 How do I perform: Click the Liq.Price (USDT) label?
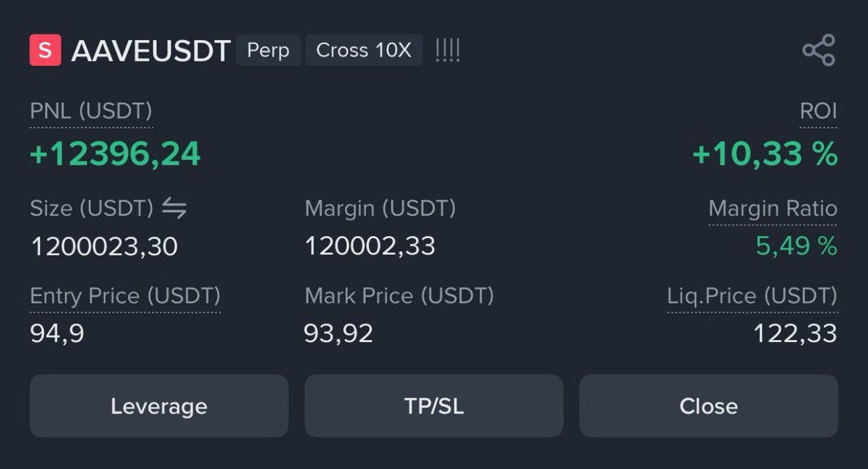(x=752, y=296)
